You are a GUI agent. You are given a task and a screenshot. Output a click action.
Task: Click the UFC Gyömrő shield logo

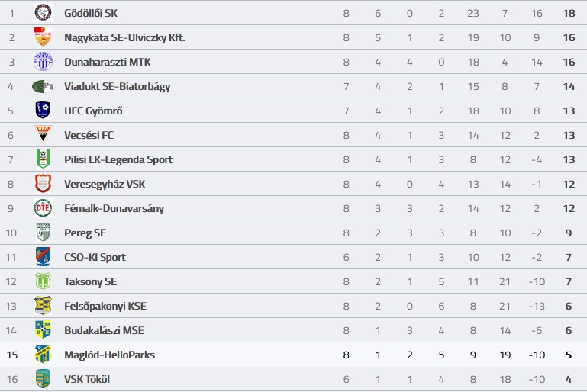pyautogui.click(x=43, y=111)
